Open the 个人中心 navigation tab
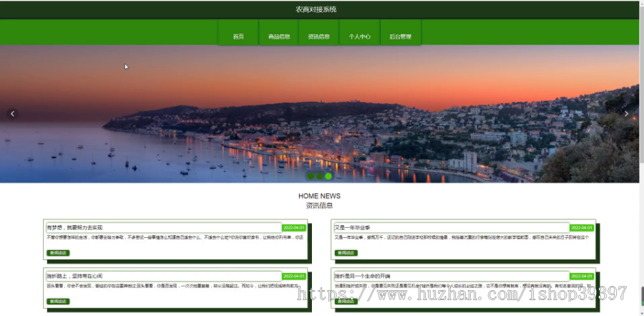 click(360, 32)
